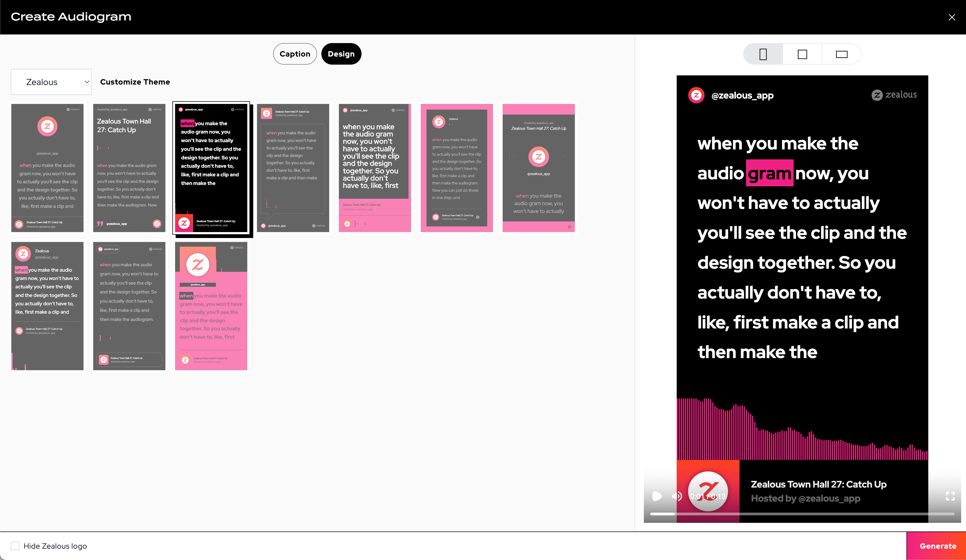966x560 pixels.
Task: Enter fullscreen on the video preview
Action: 950,496
